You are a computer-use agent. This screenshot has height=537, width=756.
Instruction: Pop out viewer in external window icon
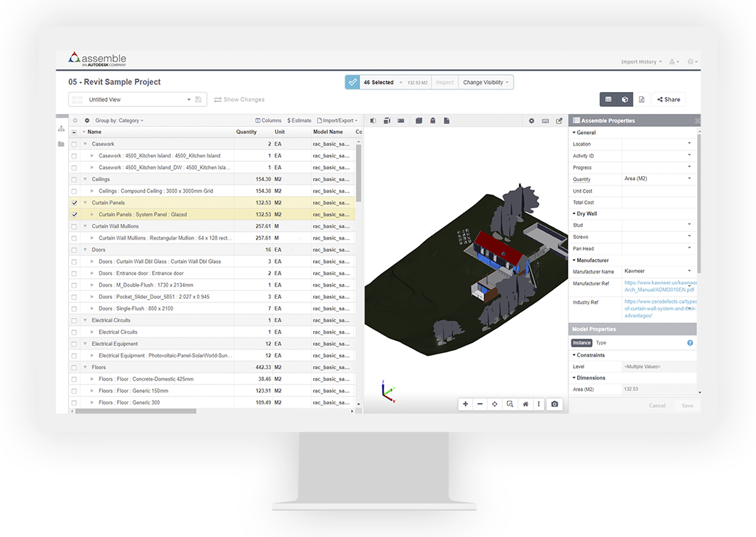pyautogui.click(x=559, y=121)
